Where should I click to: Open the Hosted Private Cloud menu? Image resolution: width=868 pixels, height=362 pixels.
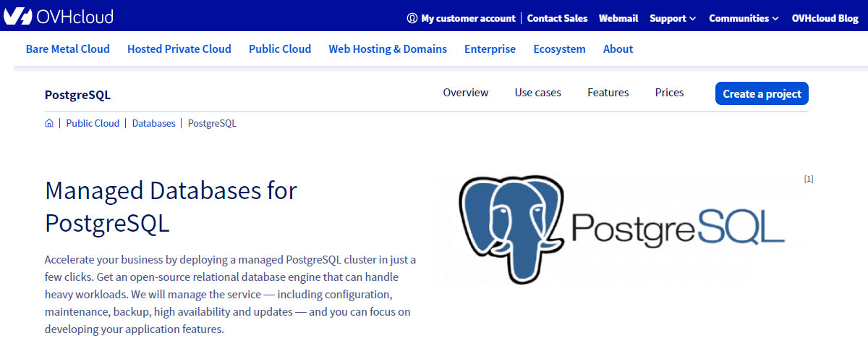pos(179,49)
